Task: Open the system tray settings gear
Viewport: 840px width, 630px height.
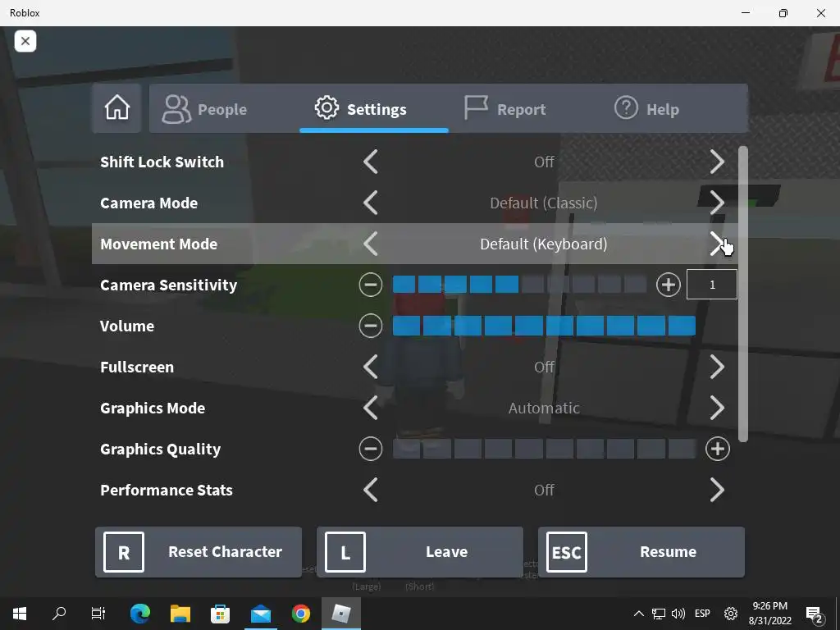Action: pos(731,614)
